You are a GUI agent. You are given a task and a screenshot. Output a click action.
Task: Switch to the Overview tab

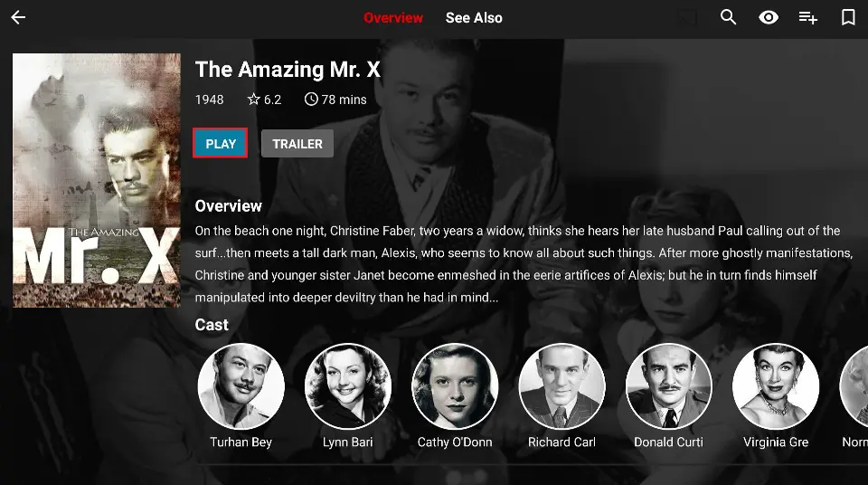click(x=393, y=18)
